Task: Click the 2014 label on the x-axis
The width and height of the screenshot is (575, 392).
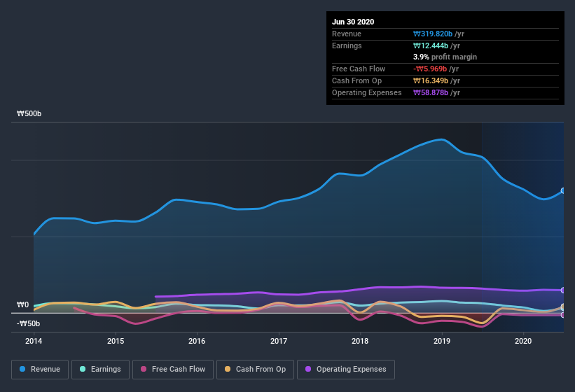Action: click(x=34, y=341)
